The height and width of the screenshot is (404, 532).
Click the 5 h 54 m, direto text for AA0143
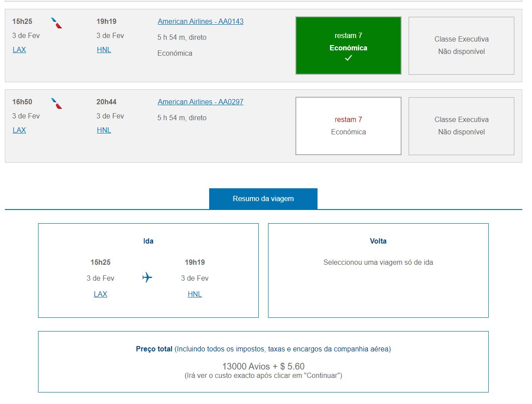coord(182,37)
